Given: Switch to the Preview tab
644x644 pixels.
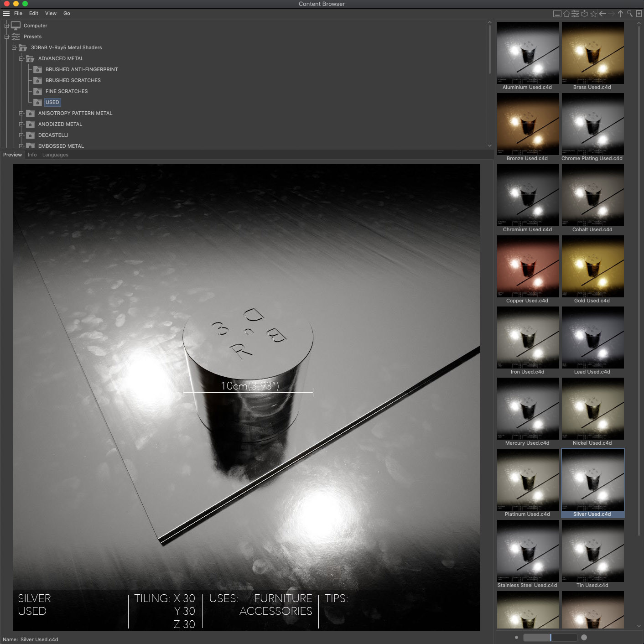Looking at the screenshot, I should click(12, 155).
